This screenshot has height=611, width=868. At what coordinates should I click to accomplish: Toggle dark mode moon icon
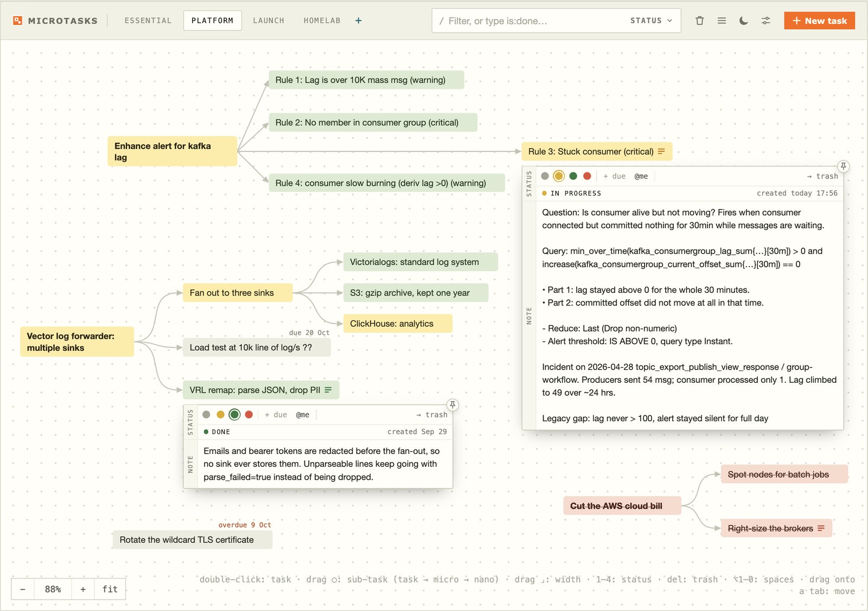[x=744, y=21]
